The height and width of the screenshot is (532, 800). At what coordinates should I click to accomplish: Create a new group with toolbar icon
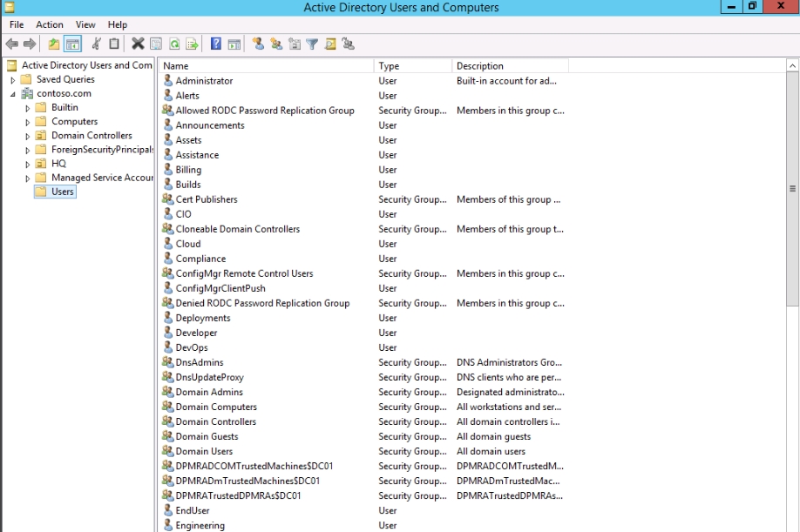click(x=276, y=44)
